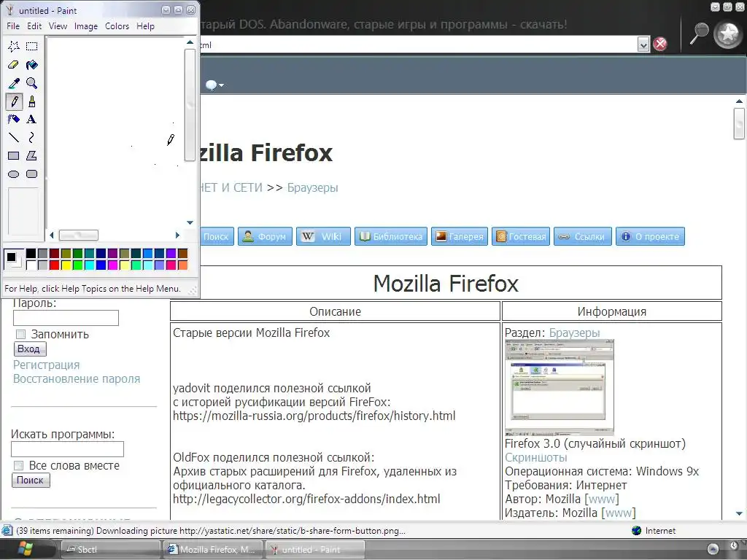The image size is (747, 560).
Task: Click Paint canvas scroll-down arrow
Action: [190, 222]
